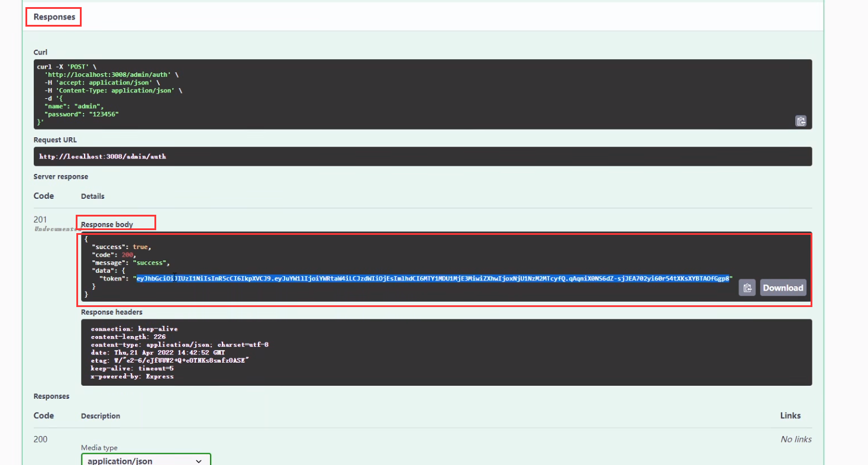Click the connection: keep-alive header line
This screenshot has width=868, height=465.
[134, 329]
